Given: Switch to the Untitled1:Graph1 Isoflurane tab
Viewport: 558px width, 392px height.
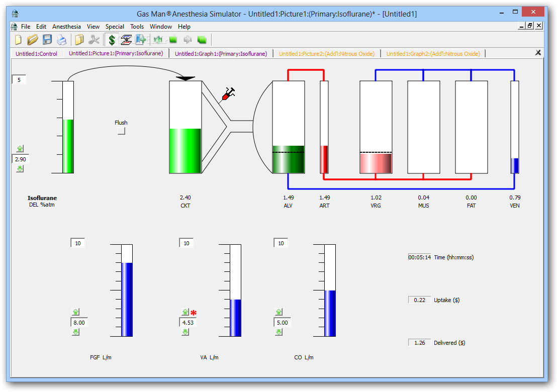Looking at the screenshot, I should (221, 54).
